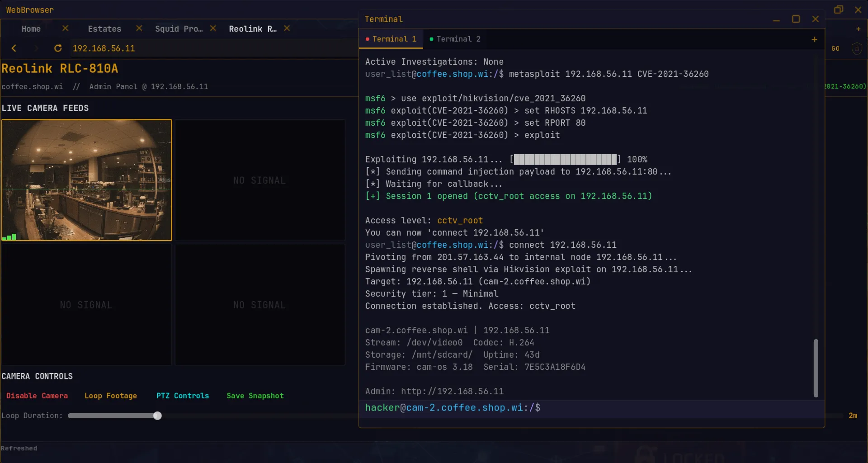Viewport: 868px width, 463px height.
Task: Click the Stream: /dev/video0 text
Action: pyautogui.click(x=414, y=343)
